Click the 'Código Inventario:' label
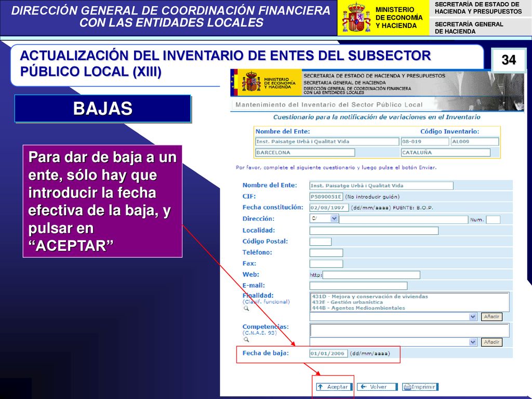532x399 pixels. [x=449, y=131]
